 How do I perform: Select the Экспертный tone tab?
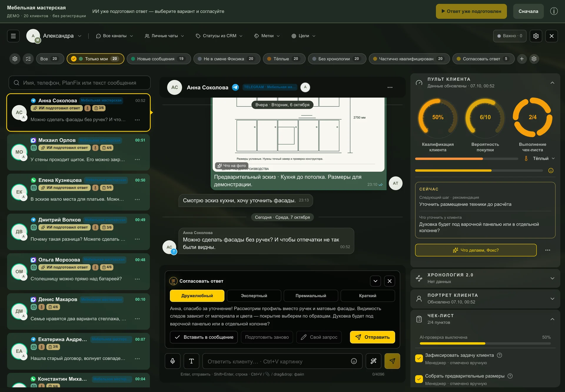[x=254, y=296]
